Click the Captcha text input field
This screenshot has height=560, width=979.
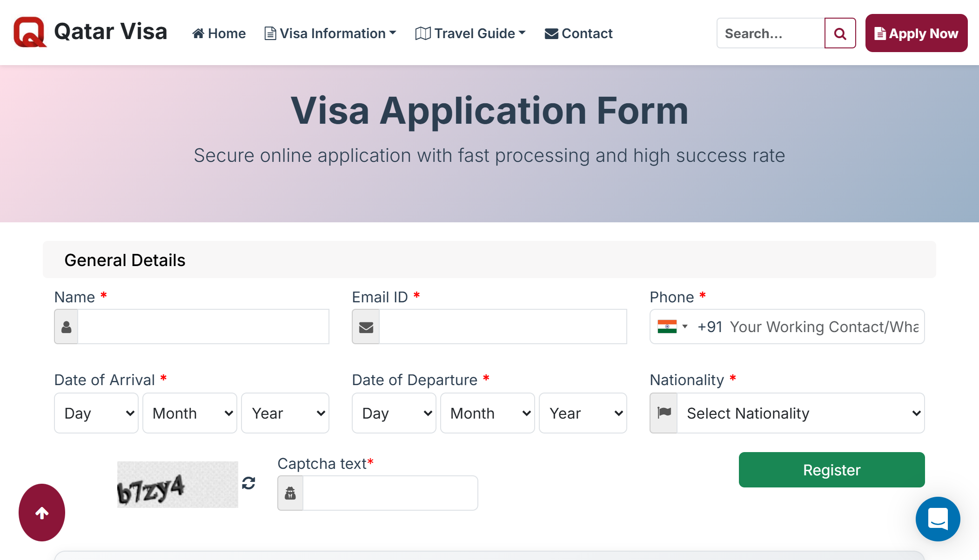pyautogui.click(x=390, y=493)
